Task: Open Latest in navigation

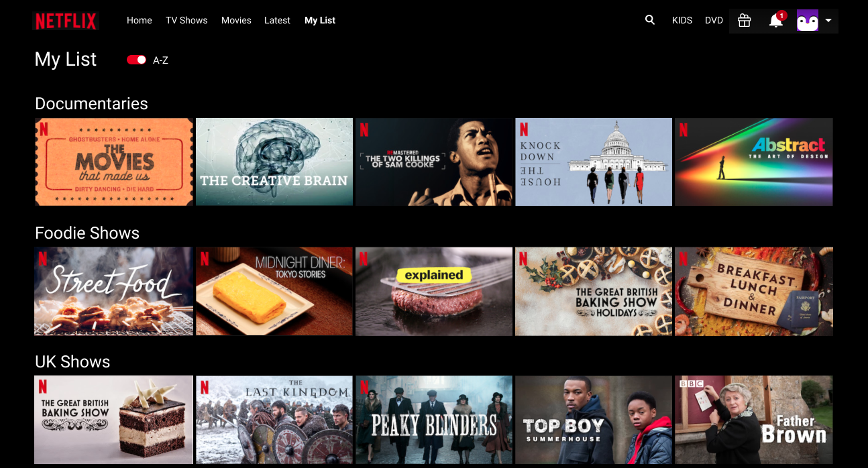Action: click(277, 21)
